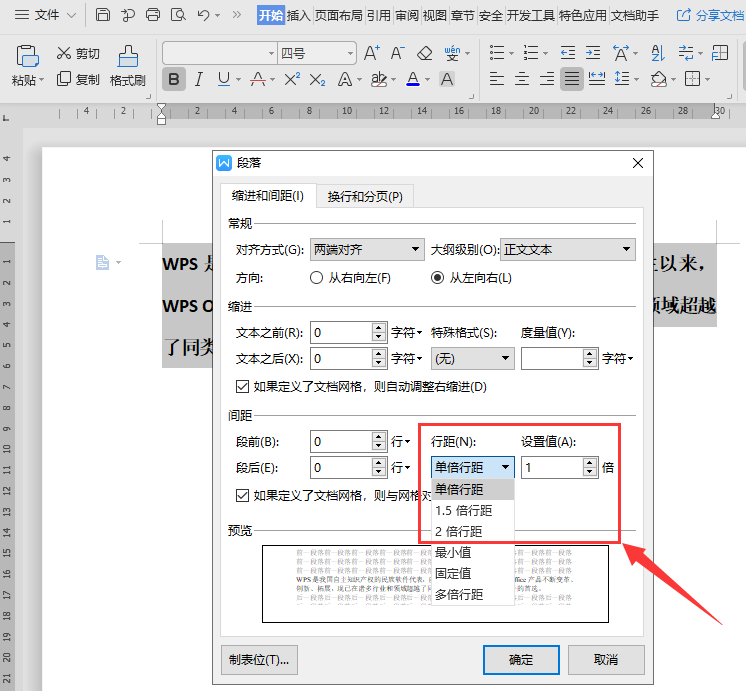Decrease font size with A- icon
The height and width of the screenshot is (691, 746).
(397, 53)
